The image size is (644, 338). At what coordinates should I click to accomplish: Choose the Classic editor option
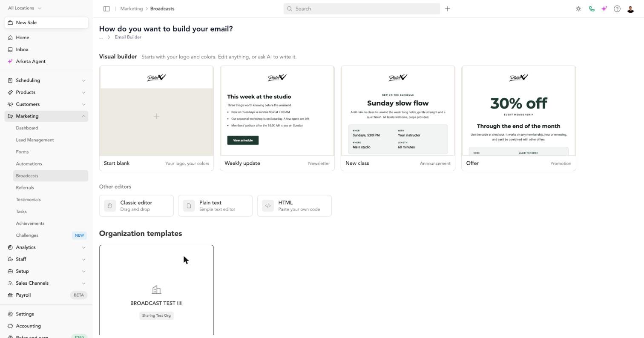(x=136, y=206)
